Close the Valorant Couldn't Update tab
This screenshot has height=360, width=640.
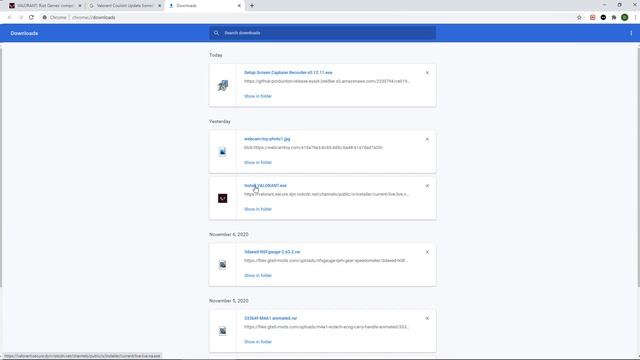click(160, 6)
